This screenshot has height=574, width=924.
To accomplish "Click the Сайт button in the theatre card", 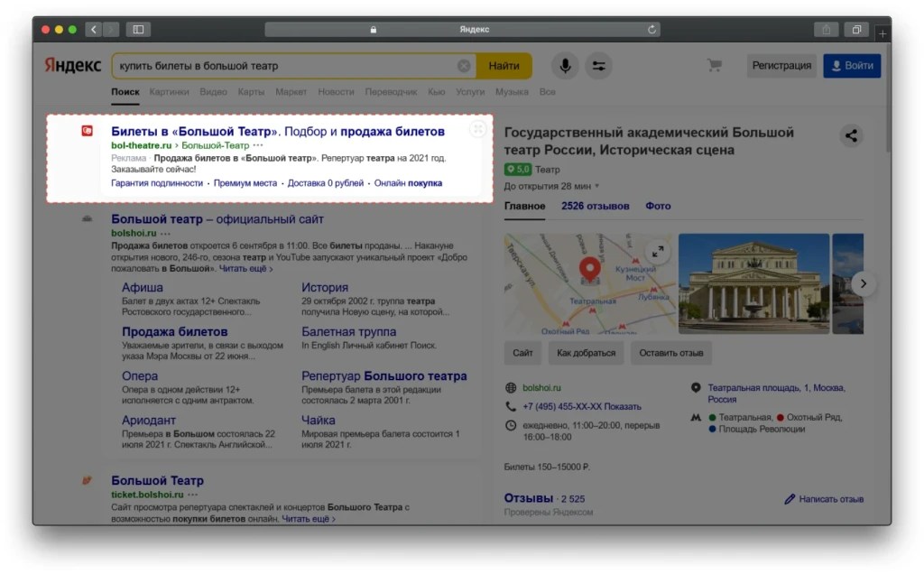I will [522, 353].
